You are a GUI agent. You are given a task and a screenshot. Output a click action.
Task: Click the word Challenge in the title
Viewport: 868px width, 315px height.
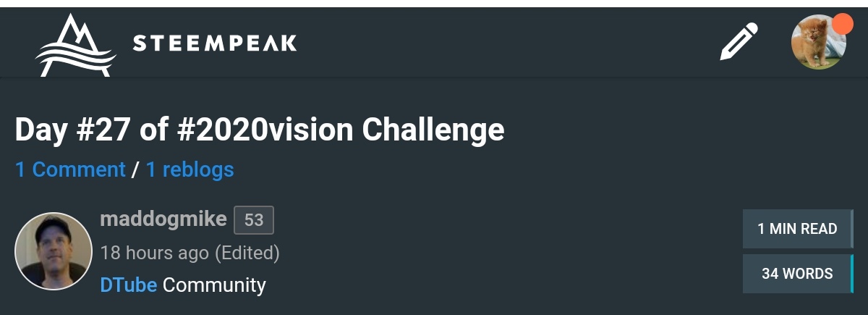click(433, 131)
